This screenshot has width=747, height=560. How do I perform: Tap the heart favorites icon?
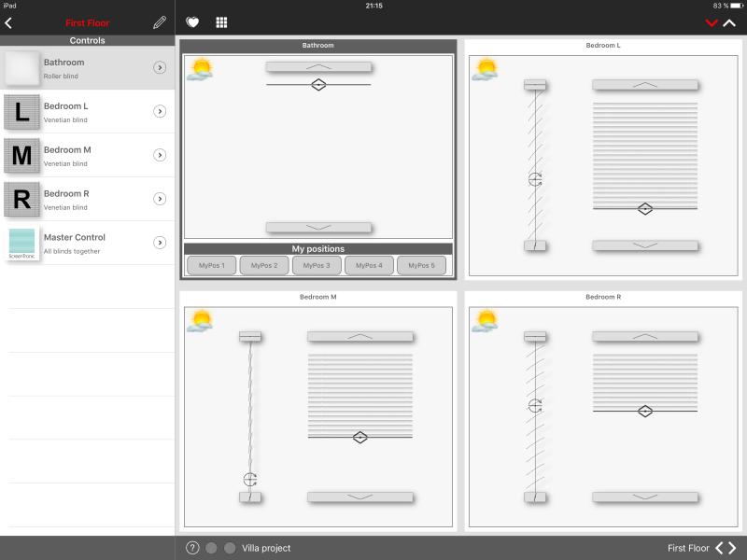click(192, 22)
